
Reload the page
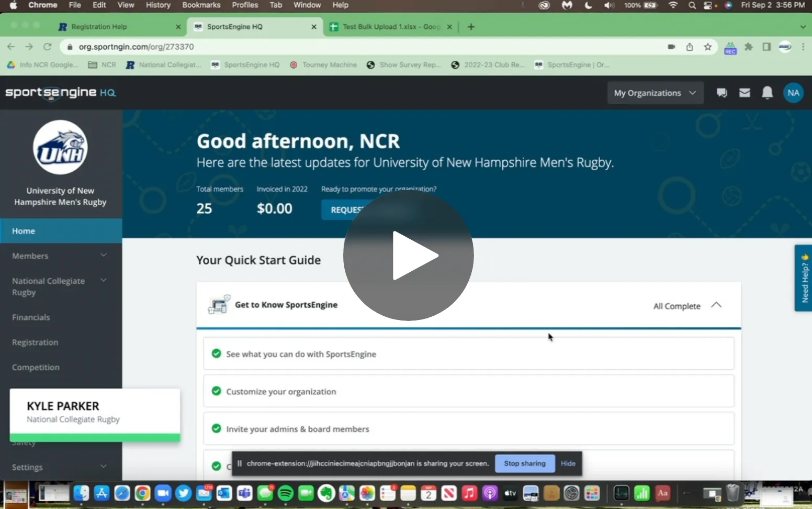click(47, 47)
